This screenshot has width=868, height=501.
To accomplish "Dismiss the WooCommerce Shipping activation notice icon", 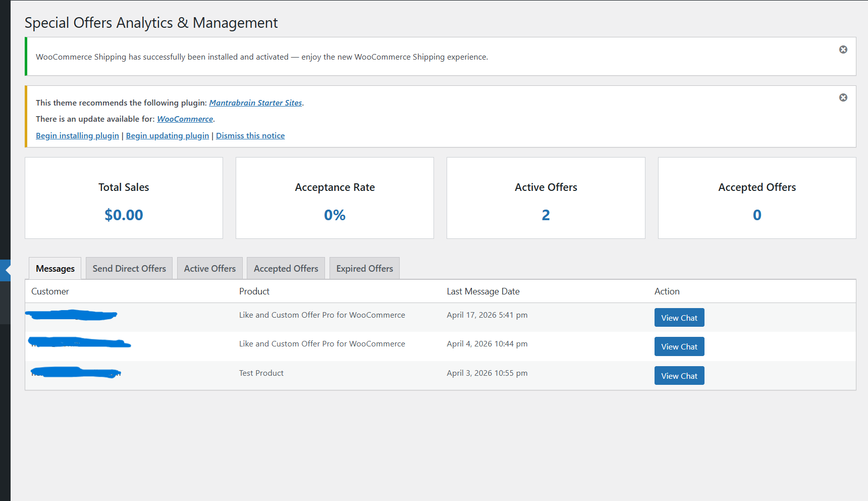I will click(843, 49).
